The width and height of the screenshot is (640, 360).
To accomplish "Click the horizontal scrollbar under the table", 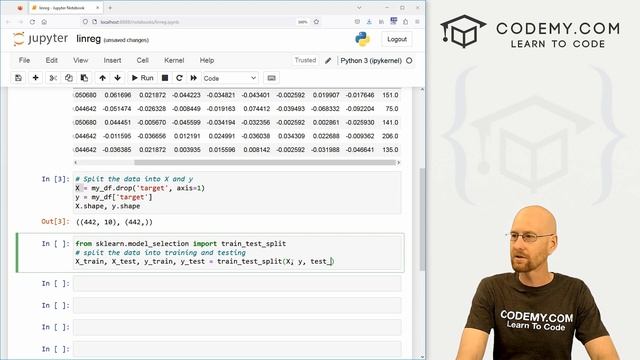I will coord(265,162).
